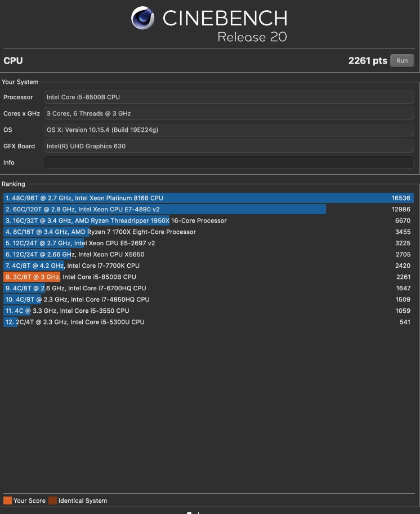Select ranking row Core i7-7700K
Viewport: 420px width, 514px height.
208,265
